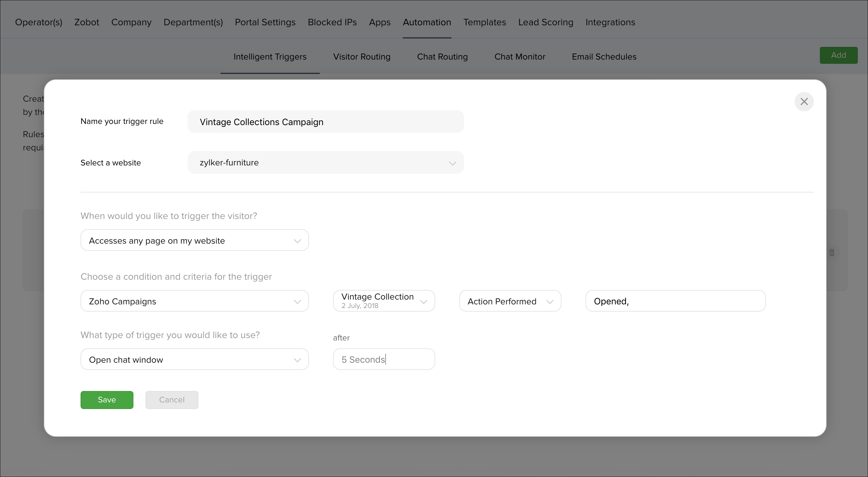Click the trash icon behind the dialog
This screenshot has width=868, height=477.
832,253
